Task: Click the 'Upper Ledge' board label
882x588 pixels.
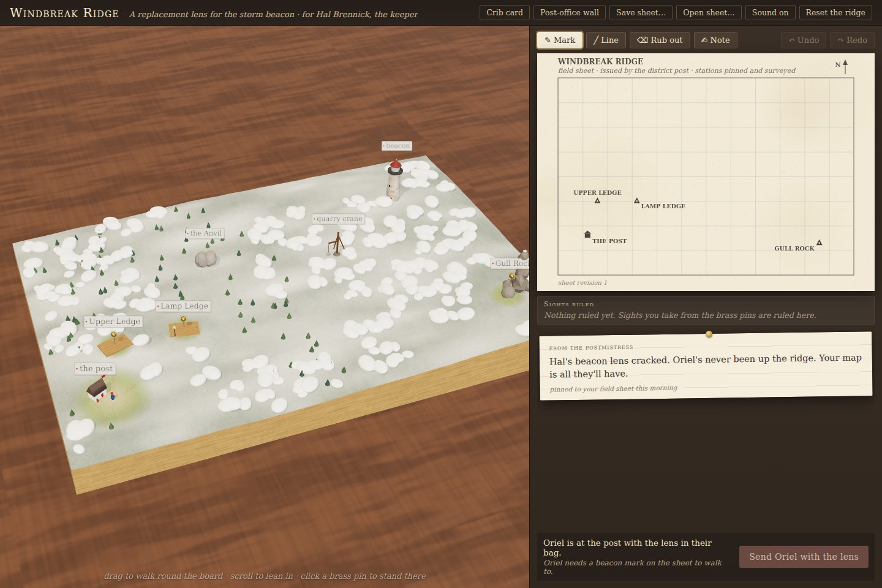Action: [x=113, y=322]
